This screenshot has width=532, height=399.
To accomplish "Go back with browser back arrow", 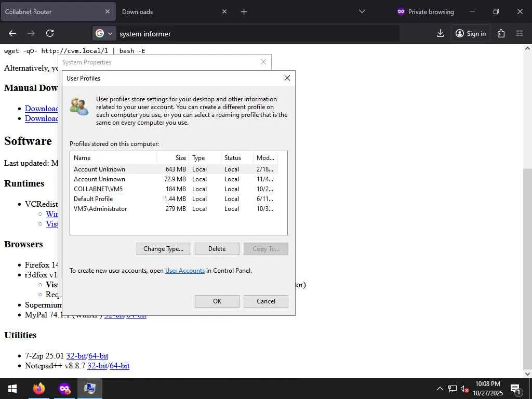I will (x=12, y=33).
